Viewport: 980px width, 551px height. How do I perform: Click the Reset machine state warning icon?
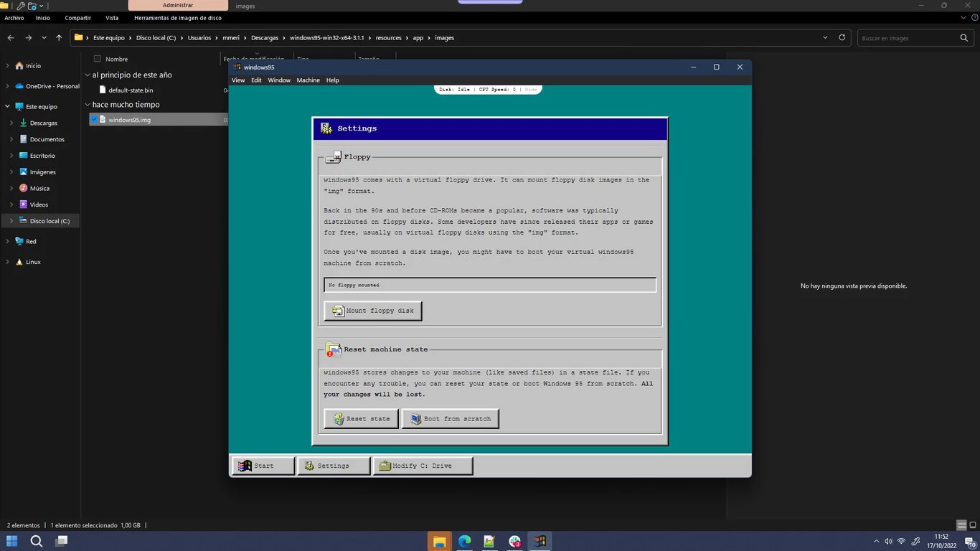[333, 350]
